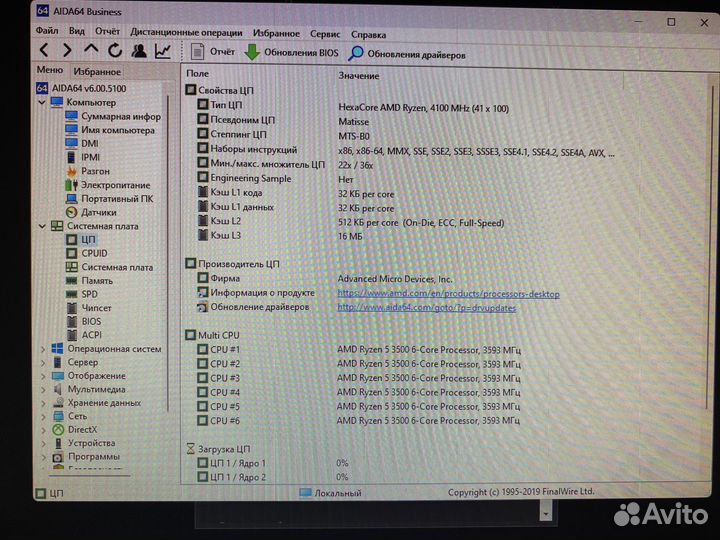The image size is (720, 540).
Task: Open the Файл menu
Action: [47, 31]
